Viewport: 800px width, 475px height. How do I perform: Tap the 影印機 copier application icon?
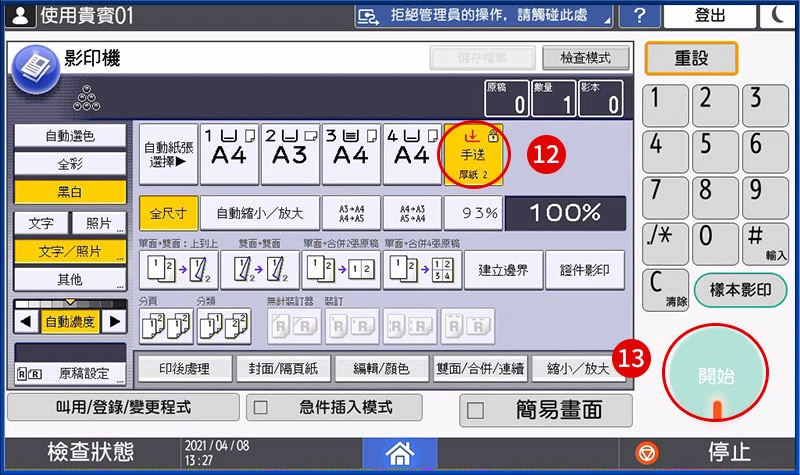coord(36,69)
